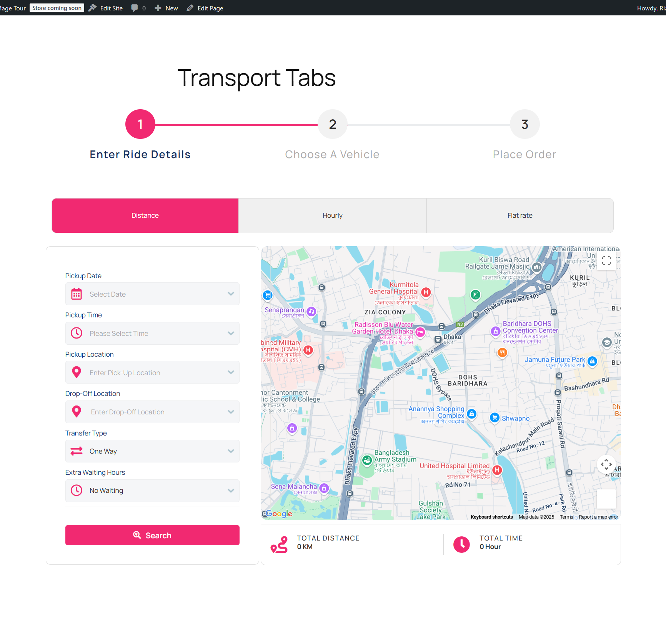Click the map camera controls icon
Image resolution: width=666 pixels, height=644 pixels.
pyautogui.click(x=606, y=464)
